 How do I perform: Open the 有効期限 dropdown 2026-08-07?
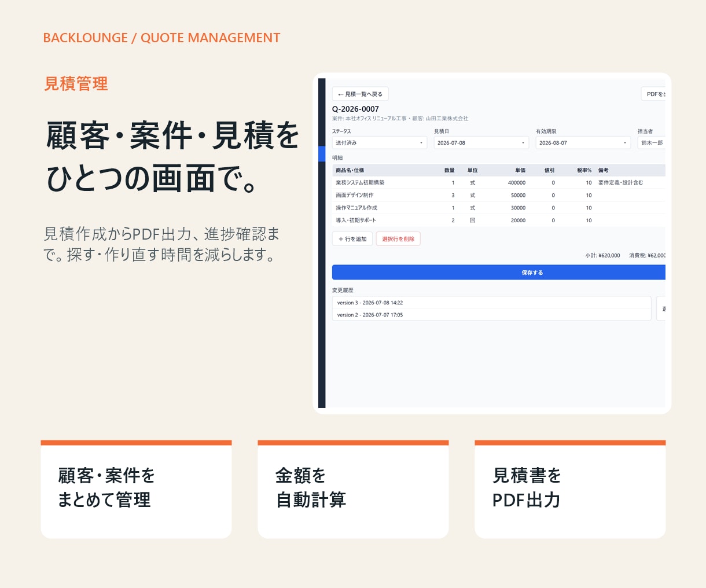coord(583,143)
